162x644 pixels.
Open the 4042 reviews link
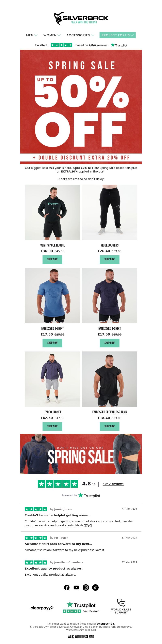click(113, 484)
